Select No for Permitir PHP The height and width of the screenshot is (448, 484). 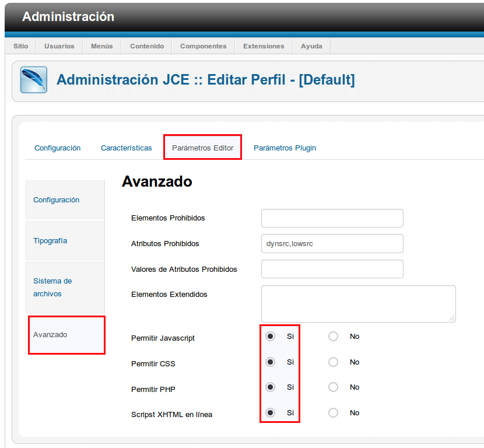(x=333, y=387)
